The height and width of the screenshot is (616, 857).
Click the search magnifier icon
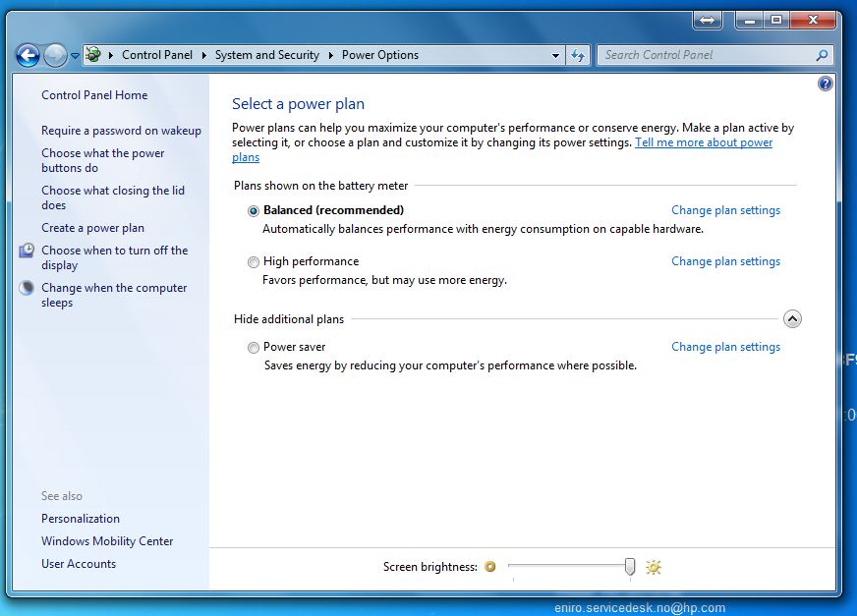click(x=822, y=55)
